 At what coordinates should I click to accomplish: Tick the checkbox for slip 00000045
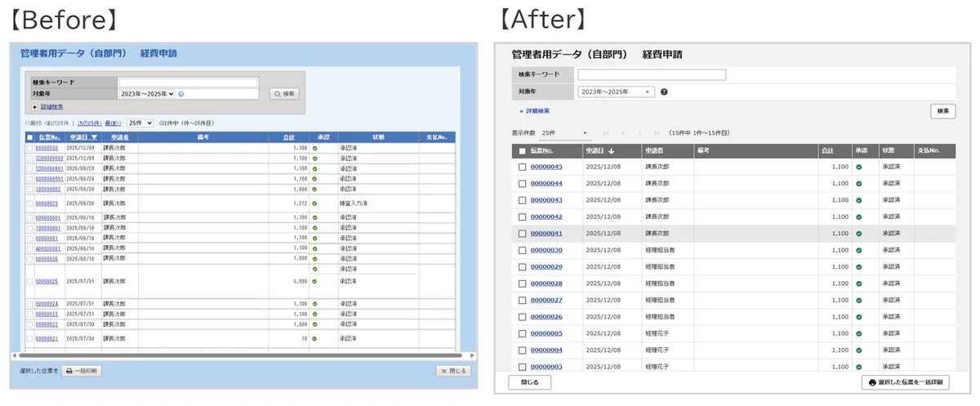[522, 167]
